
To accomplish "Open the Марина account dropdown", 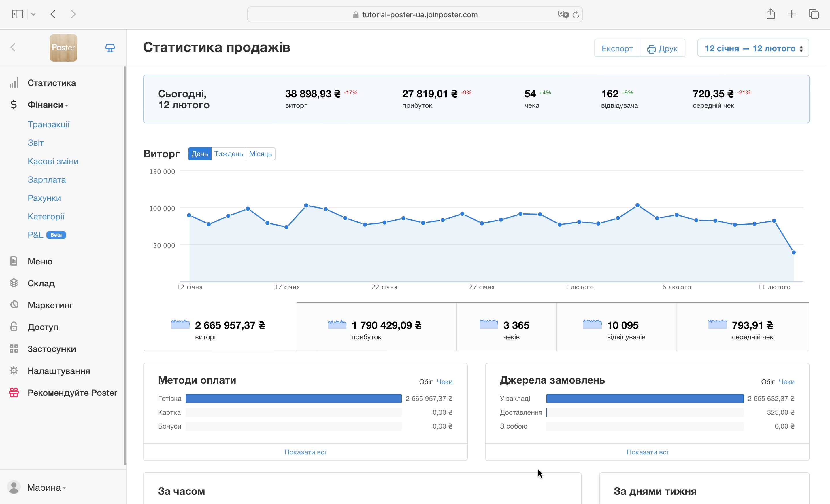I will (46, 488).
